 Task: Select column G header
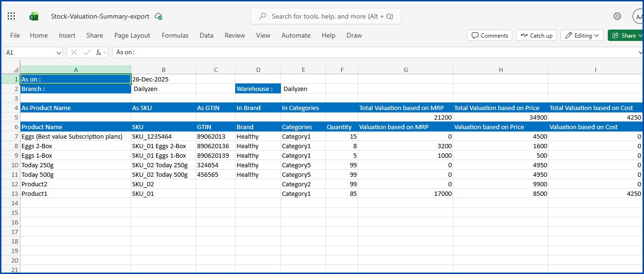coord(405,70)
